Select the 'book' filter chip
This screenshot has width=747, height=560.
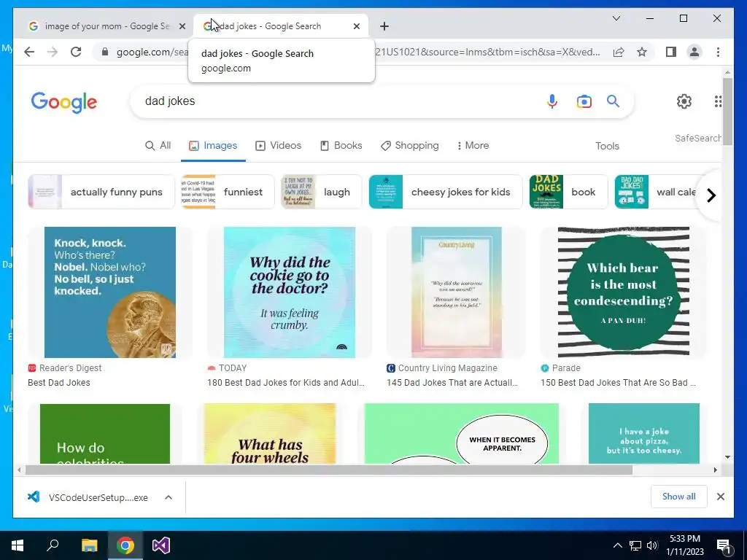click(x=568, y=192)
